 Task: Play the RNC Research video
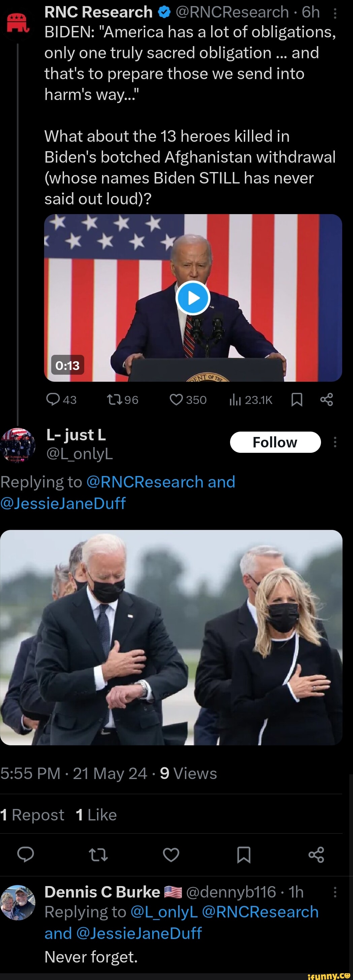click(193, 298)
